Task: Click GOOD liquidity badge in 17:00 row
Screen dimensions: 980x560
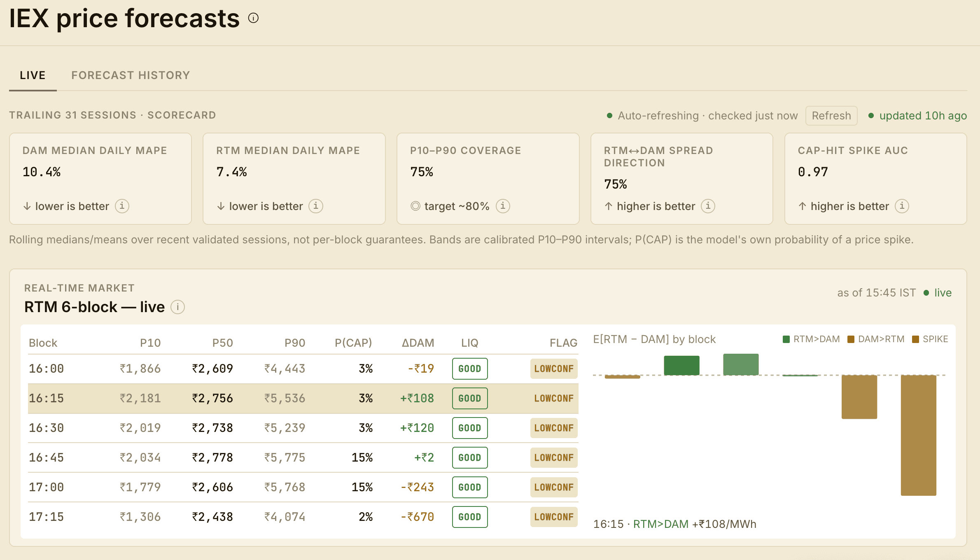Action: 470,487
